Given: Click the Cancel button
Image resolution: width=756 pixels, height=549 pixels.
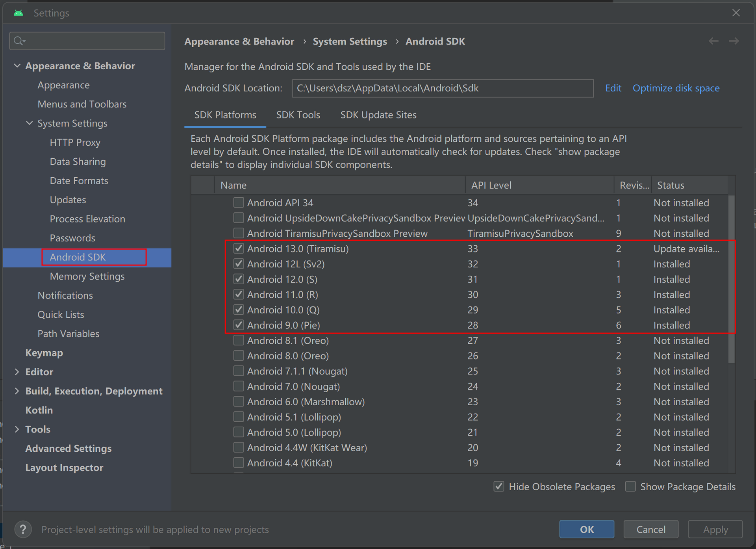Looking at the screenshot, I should [651, 529].
